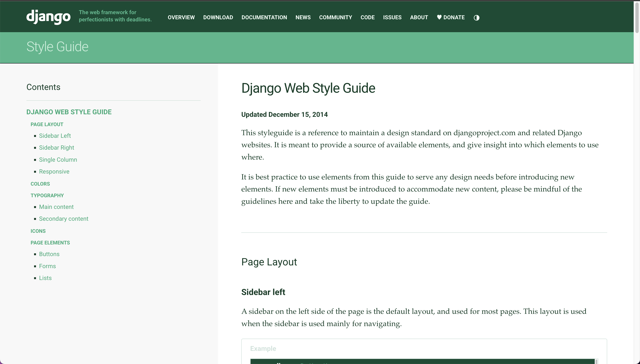Select Community in the top navigation
The image size is (640, 364).
pyautogui.click(x=335, y=18)
